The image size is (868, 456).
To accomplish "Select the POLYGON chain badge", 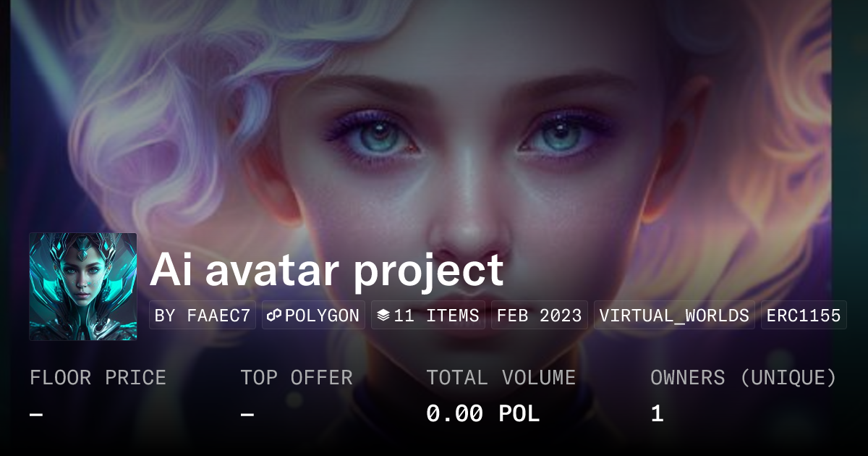I will 314,316.
